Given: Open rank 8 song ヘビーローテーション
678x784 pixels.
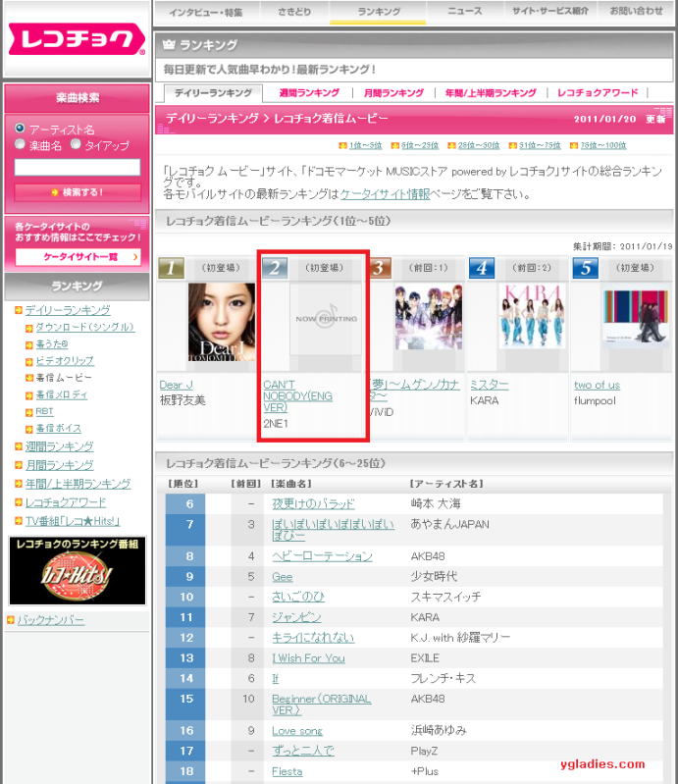Looking at the screenshot, I should coord(322,556).
